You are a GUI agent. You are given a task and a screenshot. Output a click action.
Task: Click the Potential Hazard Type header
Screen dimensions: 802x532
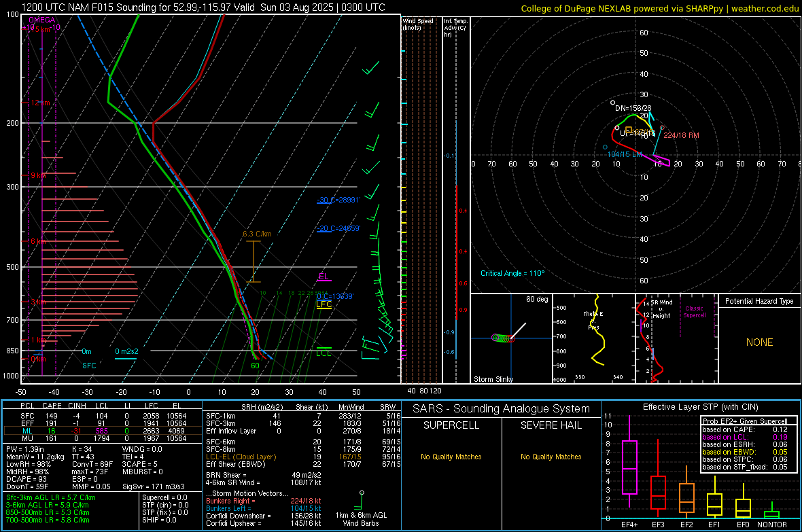point(759,301)
